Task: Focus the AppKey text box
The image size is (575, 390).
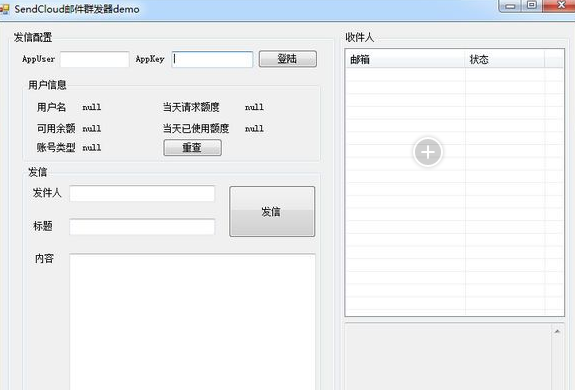Action: (212, 59)
